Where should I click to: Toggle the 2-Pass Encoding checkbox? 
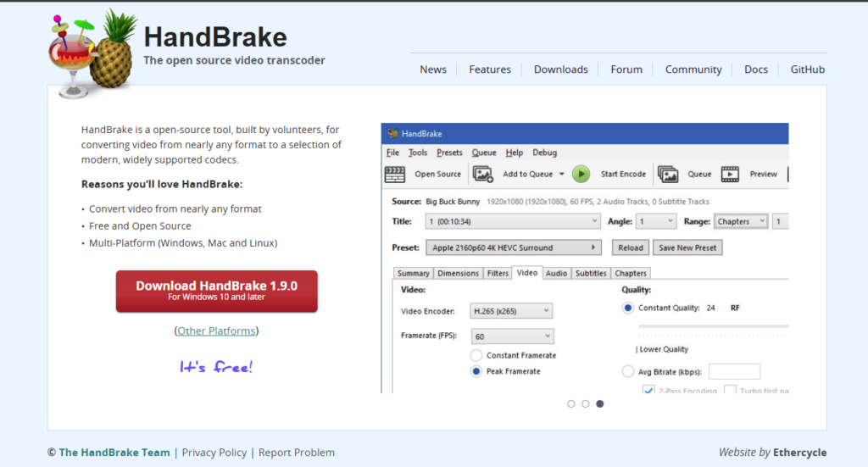648,390
